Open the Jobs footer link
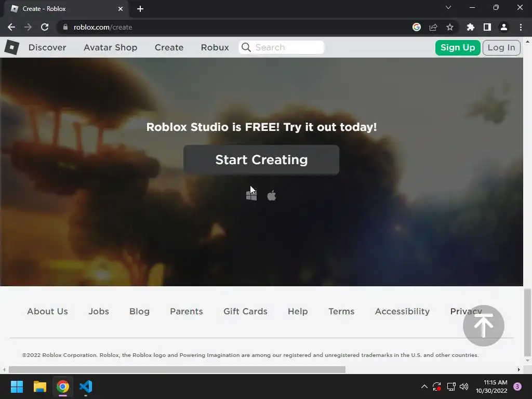The height and width of the screenshot is (399, 532). tap(99, 311)
